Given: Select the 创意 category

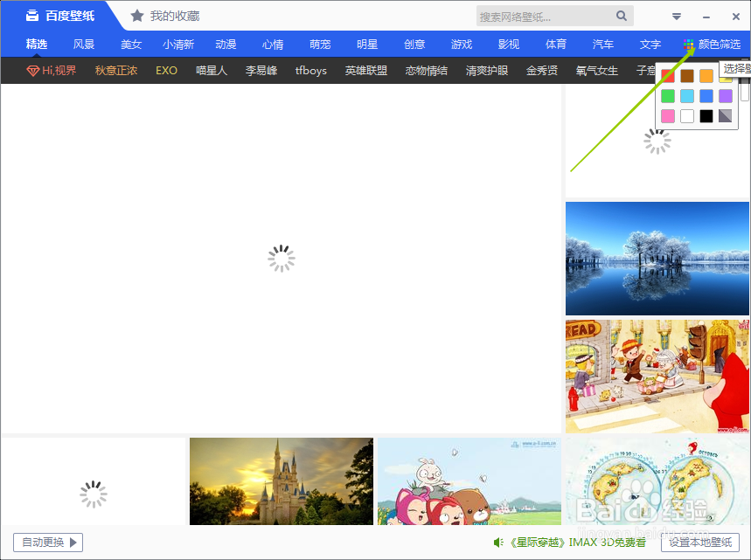Looking at the screenshot, I should coord(414,45).
